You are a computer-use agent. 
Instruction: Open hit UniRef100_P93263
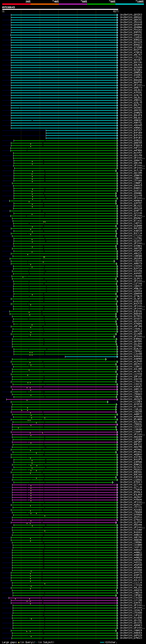tap(131, 30)
